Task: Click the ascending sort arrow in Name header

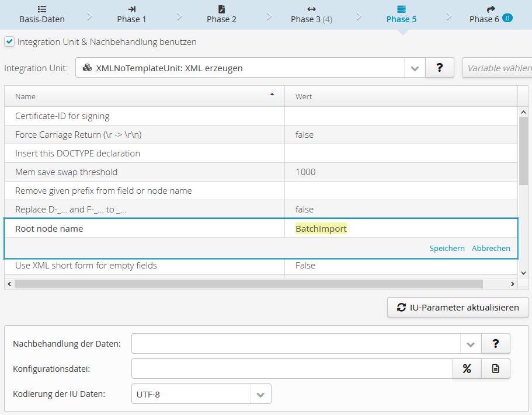Action: click(272, 94)
